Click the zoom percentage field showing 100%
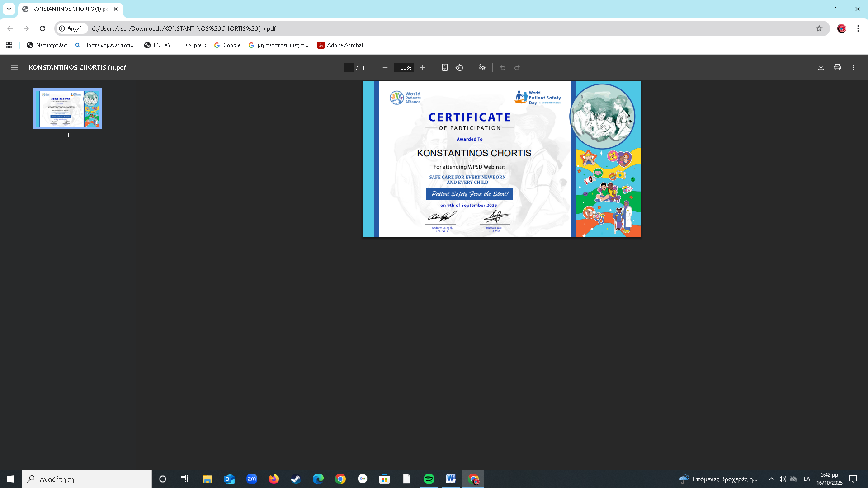This screenshot has width=868, height=488. 404,67
